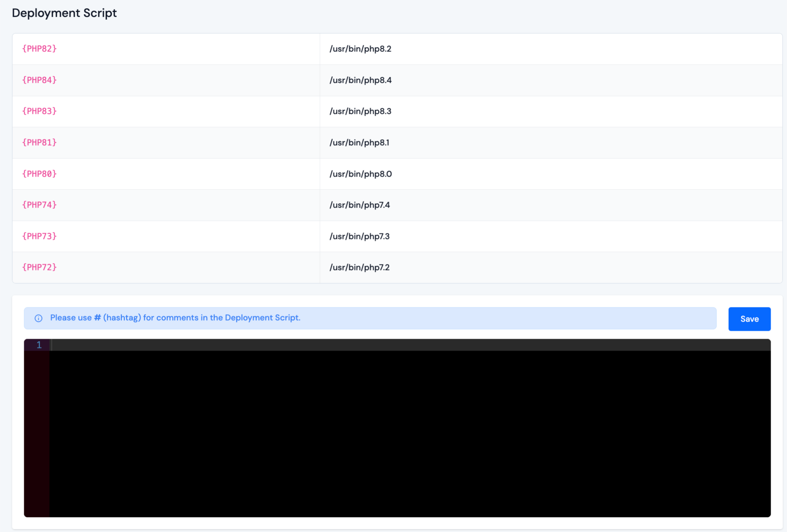Click the /usr/bin/php7.4 path
This screenshot has height=532, width=787.
360,205
